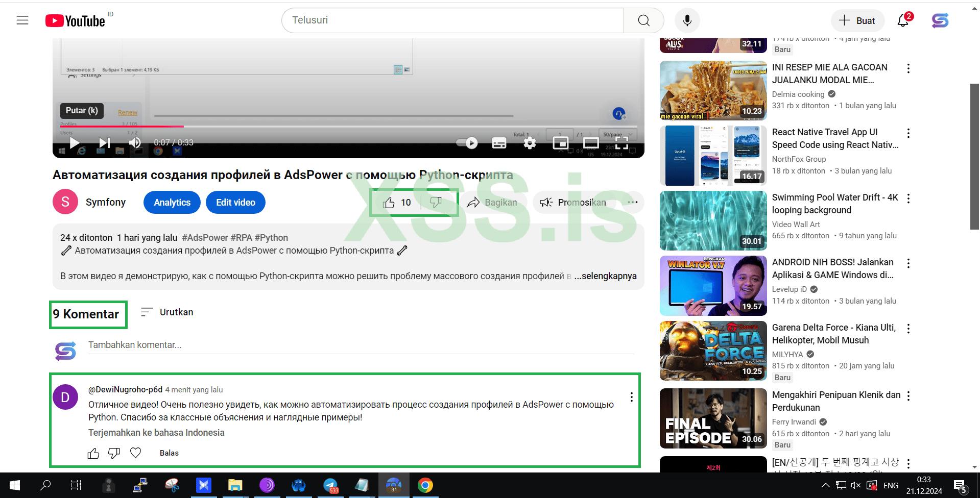Click the tray speaker volume icon

(856, 485)
